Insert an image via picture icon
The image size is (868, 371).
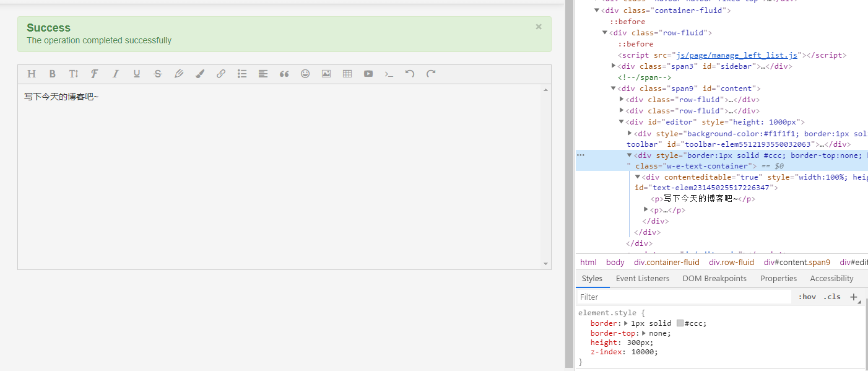(x=326, y=74)
